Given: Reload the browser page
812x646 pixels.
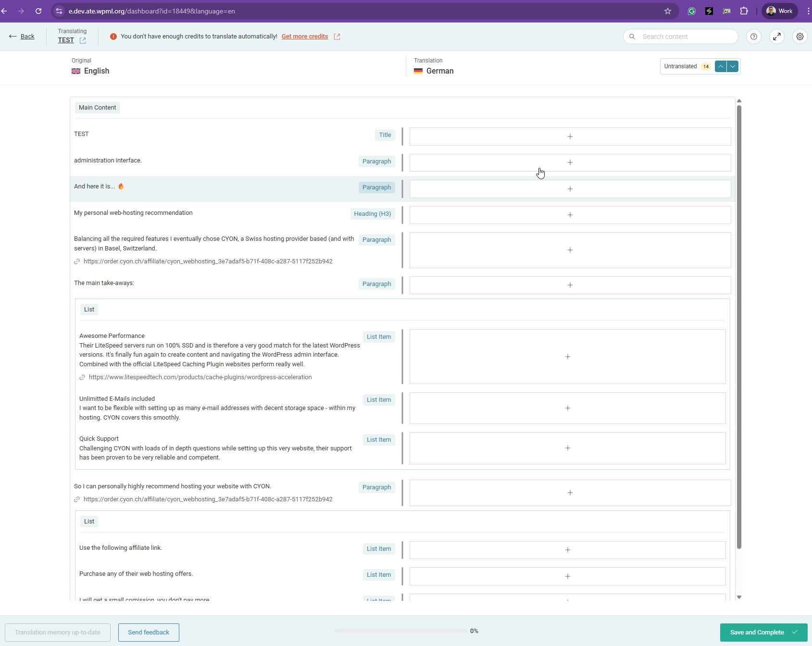Looking at the screenshot, I should 38,11.
